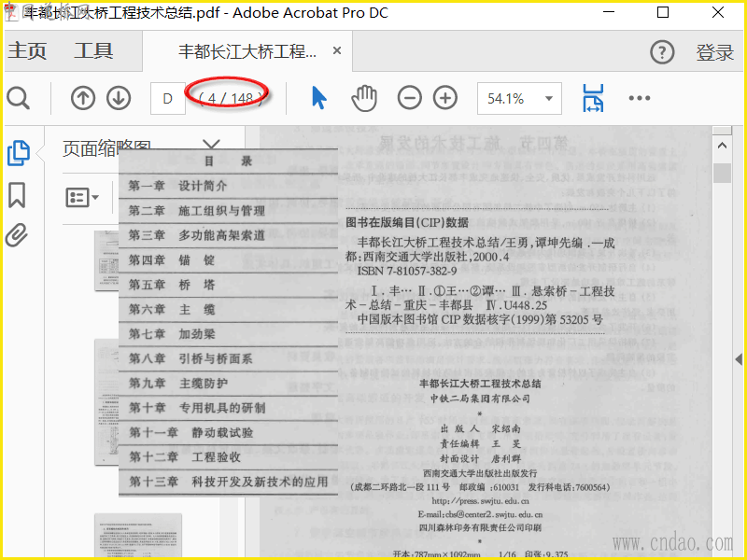Select the first page thumbnail
The height and width of the screenshot is (560, 747).
(x=106, y=260)
